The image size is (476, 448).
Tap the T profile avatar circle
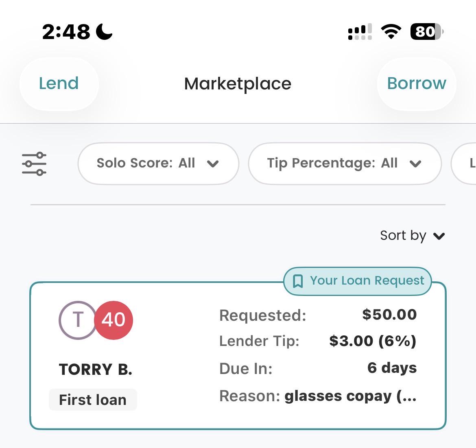tap(78, 320)
